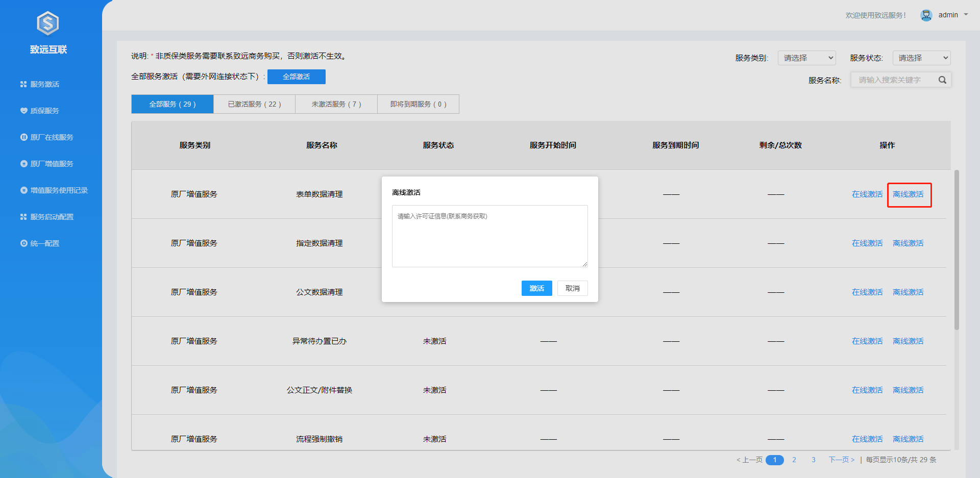This screenshot has height=478, width=980.
Task: Click the 原厂增值服务 sidebar icon
Action: [x=23, y=164]
